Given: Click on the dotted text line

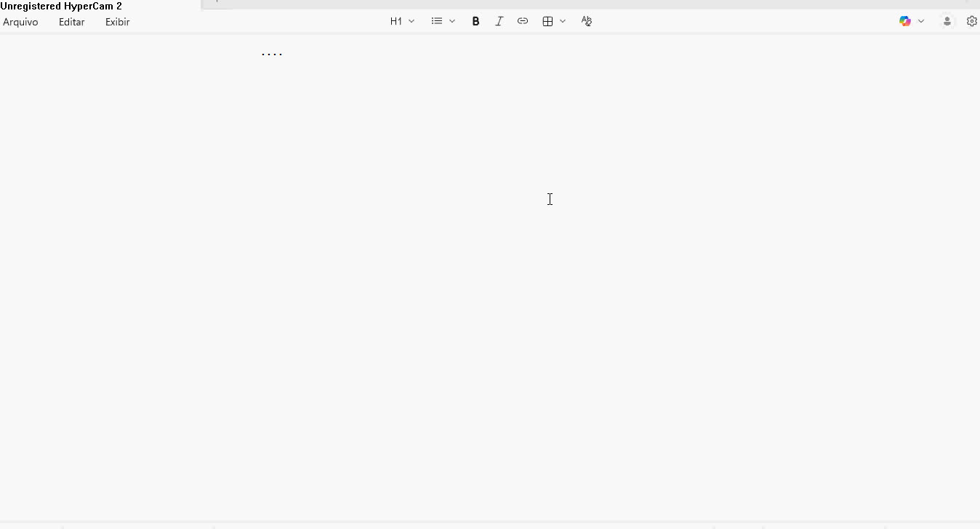Looking at the screenshot, I should (x=272, y=54).
